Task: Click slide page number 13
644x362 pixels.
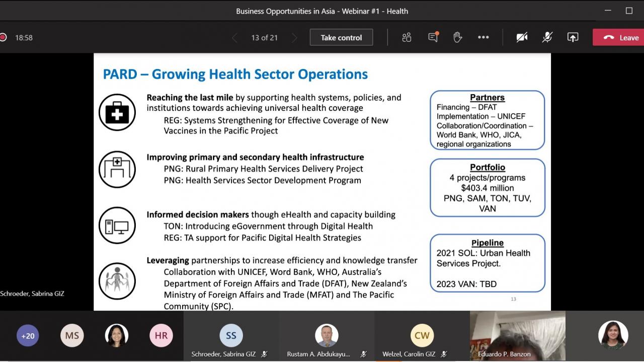Action: point(513,299)
